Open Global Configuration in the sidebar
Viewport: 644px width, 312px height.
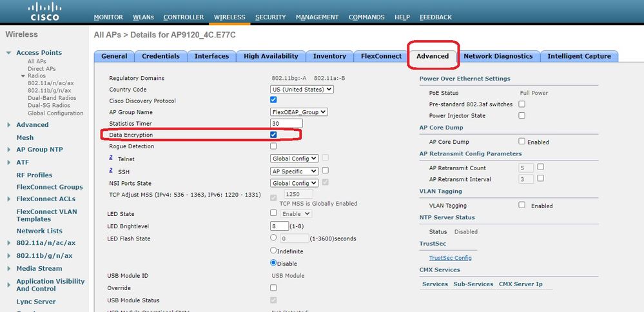55,113
